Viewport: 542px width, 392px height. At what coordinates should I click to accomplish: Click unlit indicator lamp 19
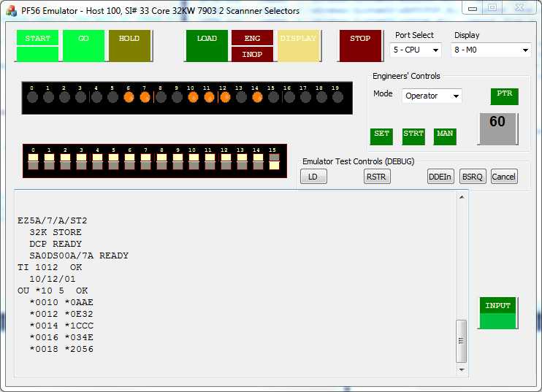click(x=337, y=97)
